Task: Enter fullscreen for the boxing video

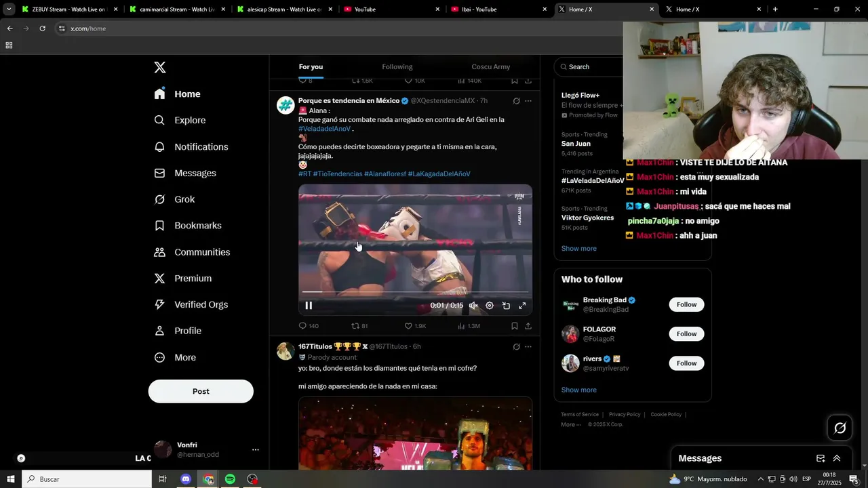Action: pyautogui.click(x=522, y=306)
